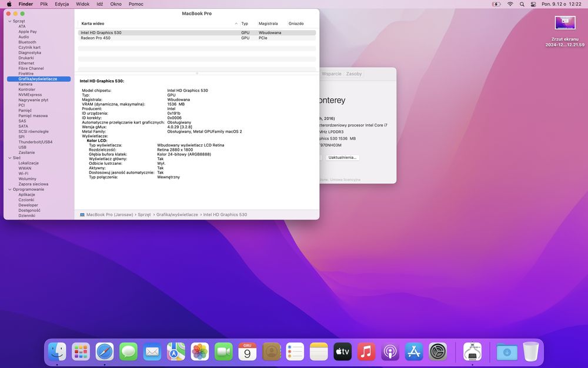Open Music app in the Dock
This screenshot has width=588, height=368.
click(x=366, y=352)
